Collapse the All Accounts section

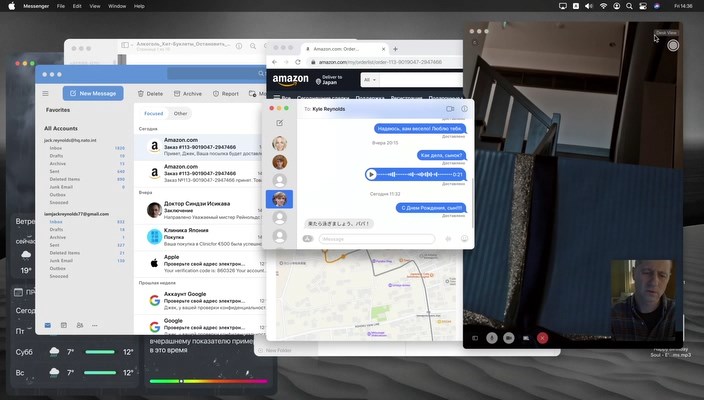coord(61,128)
